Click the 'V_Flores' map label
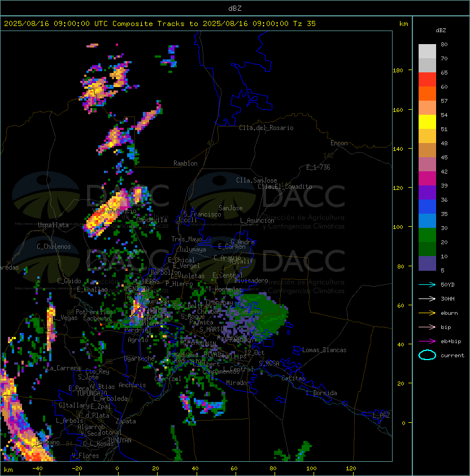The height and width of the screenshot is (476, 470). (85, 456)
